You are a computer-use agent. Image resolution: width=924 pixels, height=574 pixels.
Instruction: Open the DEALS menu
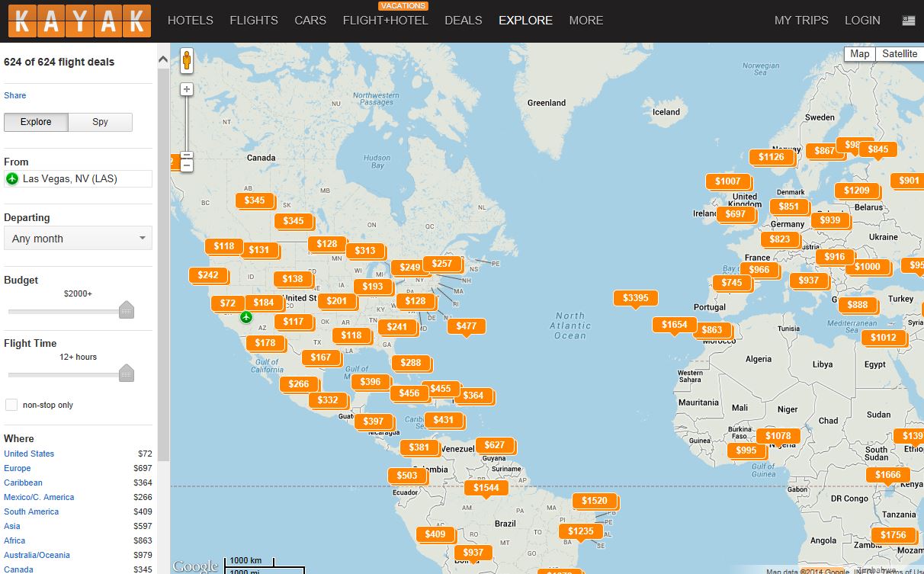click(464, 21)
